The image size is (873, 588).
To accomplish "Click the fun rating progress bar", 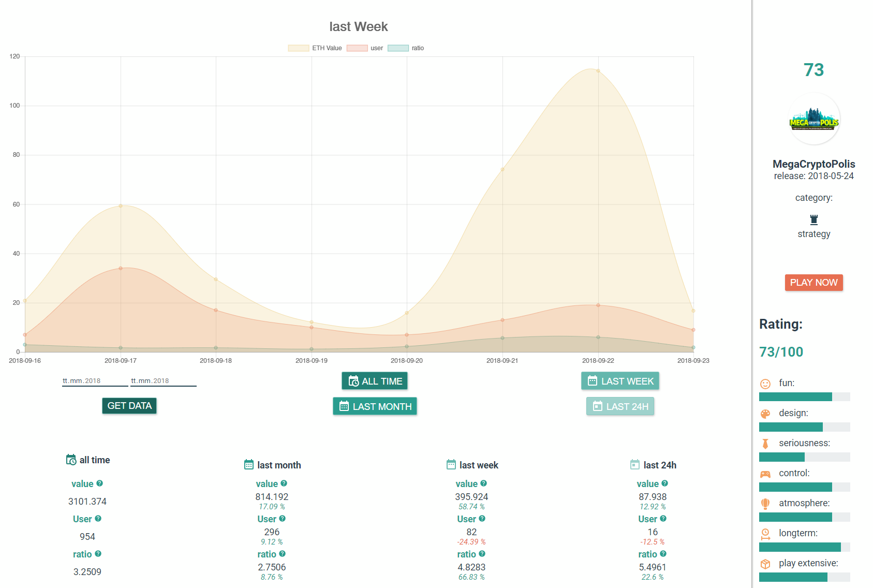I will tap(804, 397).
